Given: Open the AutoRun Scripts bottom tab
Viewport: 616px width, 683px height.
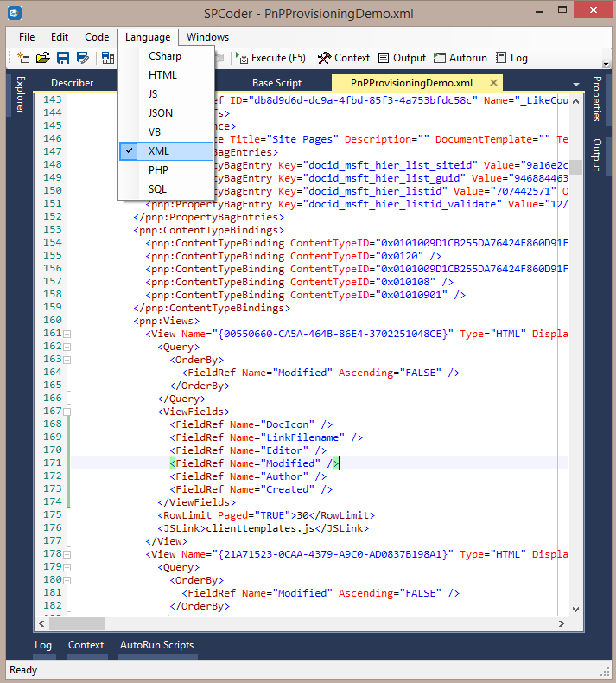Looking at the screenshot, I should click(x=156, y=645).
